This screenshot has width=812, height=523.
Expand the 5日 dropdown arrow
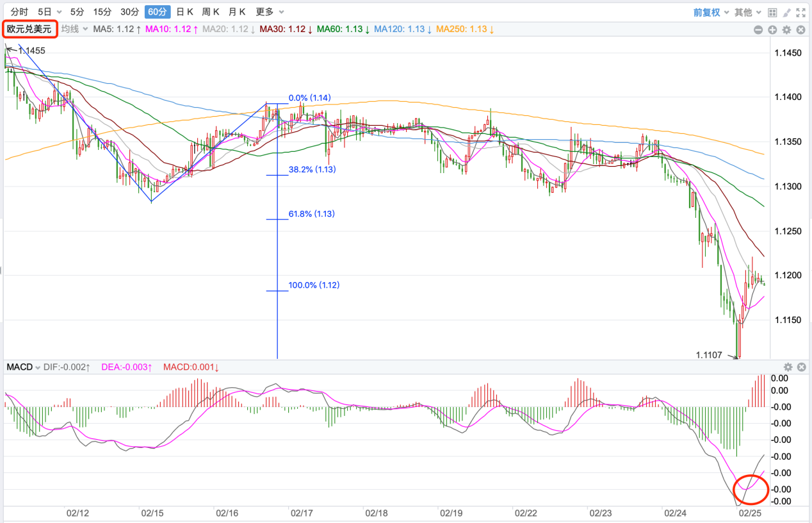pos(60,12)
